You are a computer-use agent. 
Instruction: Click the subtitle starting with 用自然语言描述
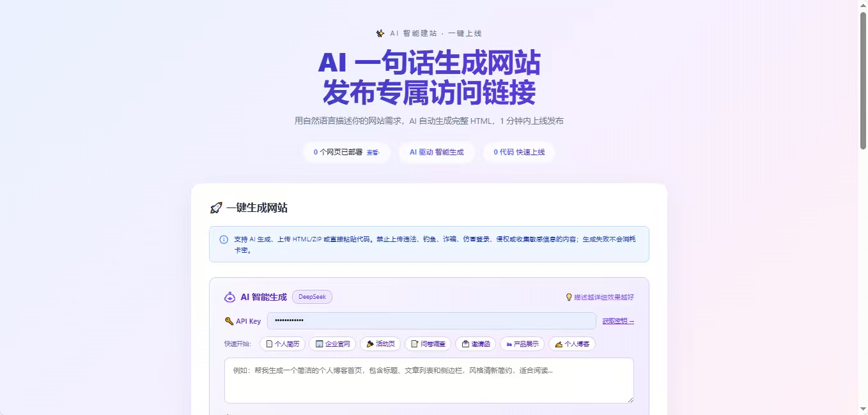429,121
